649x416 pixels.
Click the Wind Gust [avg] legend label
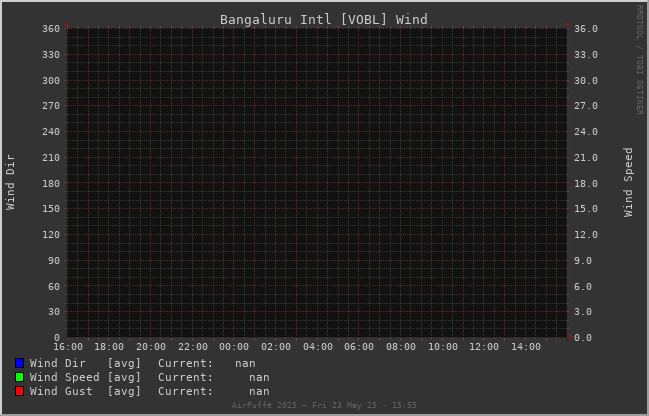(x=85, y=391)
